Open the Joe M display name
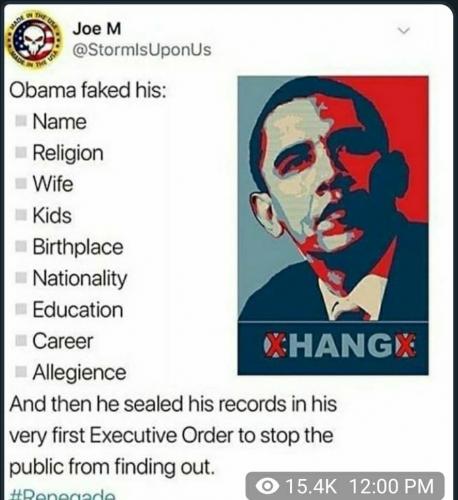Screen dimensions: 458x500 click(97, 28)
